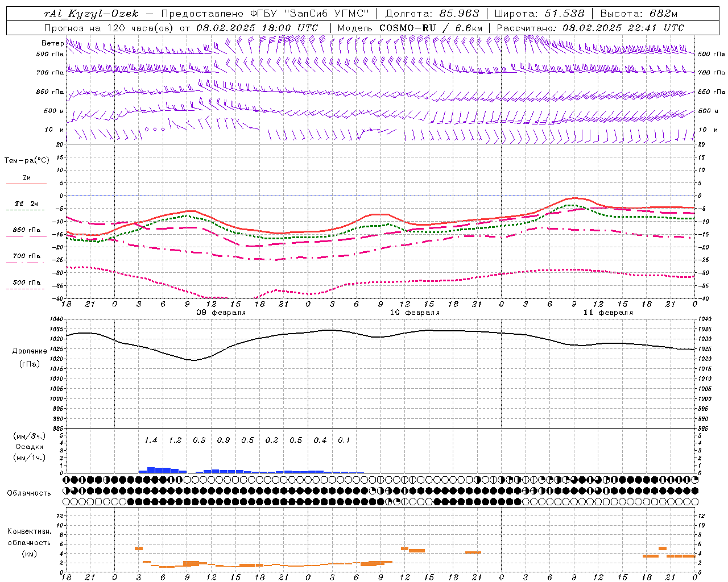Viewport: 728px width, 582px height.
Task: Click the 0.2 precipitation total
Action: pyautogui.click(x=272, y=440)
